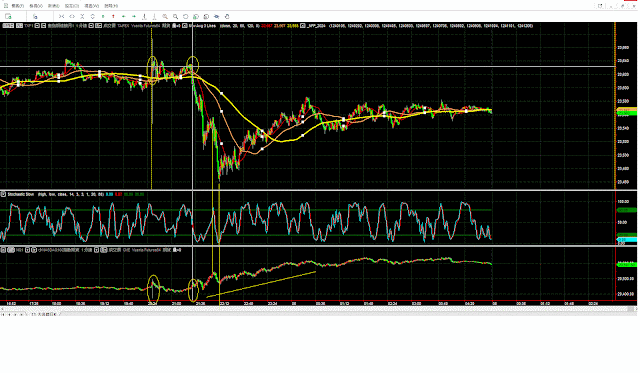Click the vertical scale expand icon
This screenshot has width=640, height=373.
click(93, 16)
